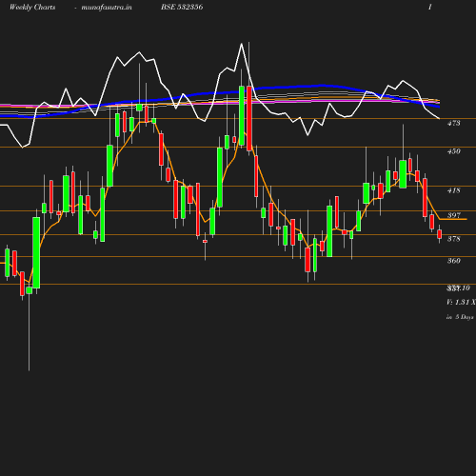Viewport: 476px width, 476px height.
Task: Click the 'in 5 Days' text
Action: pyautogui.click(x=460, y=317)
